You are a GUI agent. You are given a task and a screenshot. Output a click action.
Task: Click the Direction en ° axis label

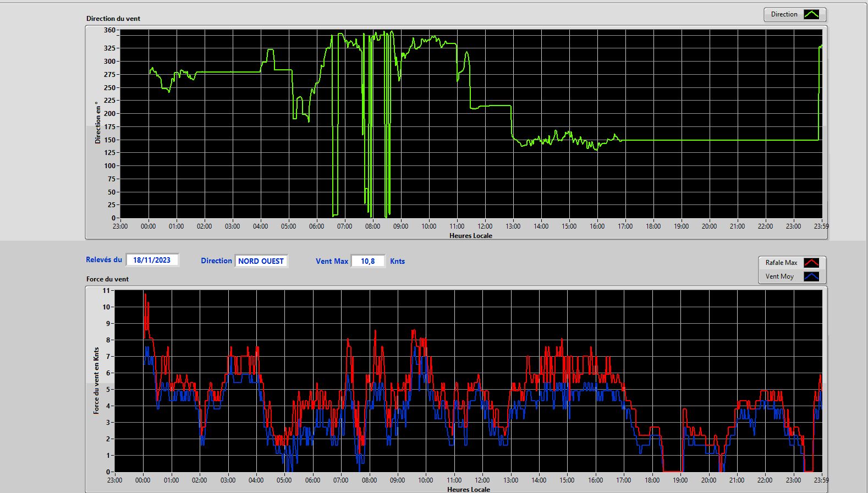[98, 123]
